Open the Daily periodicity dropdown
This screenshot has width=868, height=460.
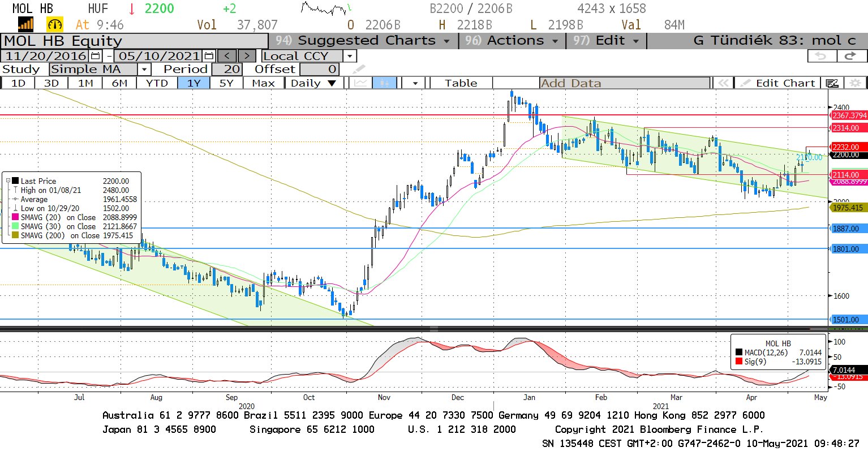(313, 83)
